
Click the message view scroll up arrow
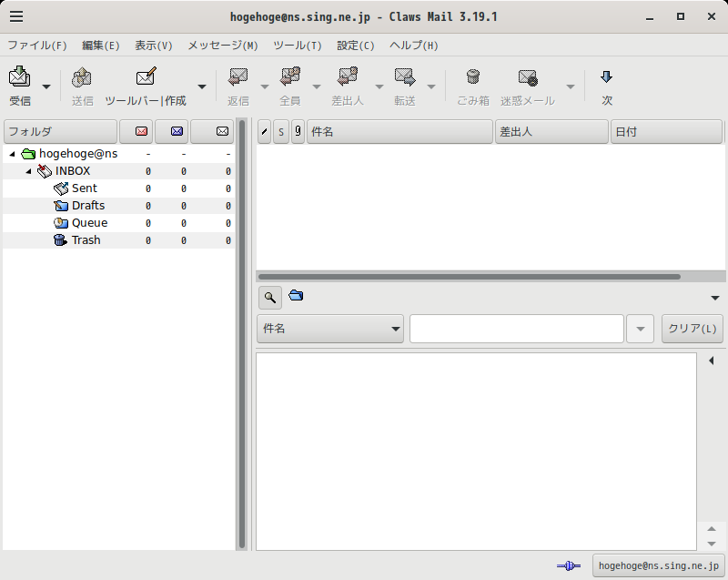(x=712, y=529)
